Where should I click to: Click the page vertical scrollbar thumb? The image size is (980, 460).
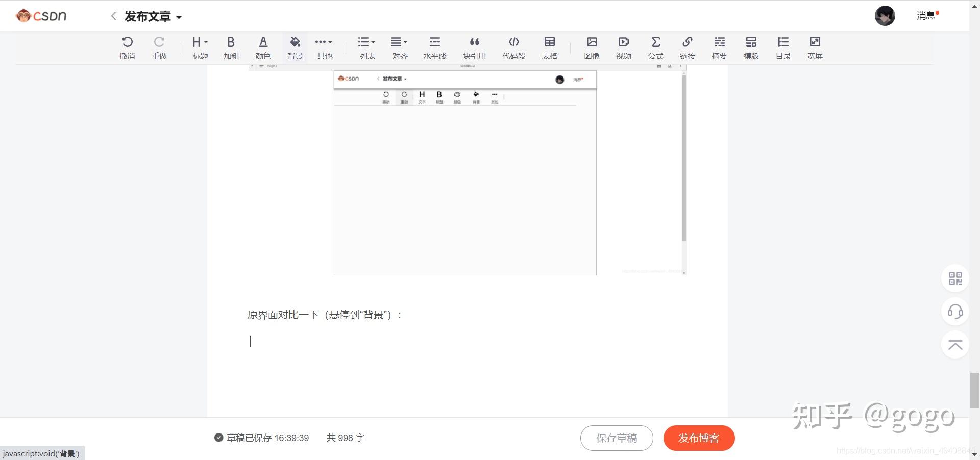tap(974, 390)
